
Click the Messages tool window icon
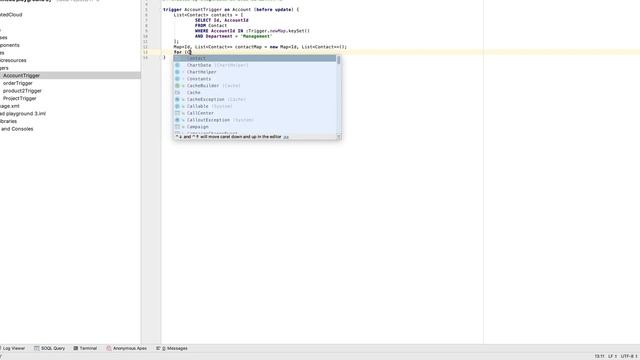[158, 348]
